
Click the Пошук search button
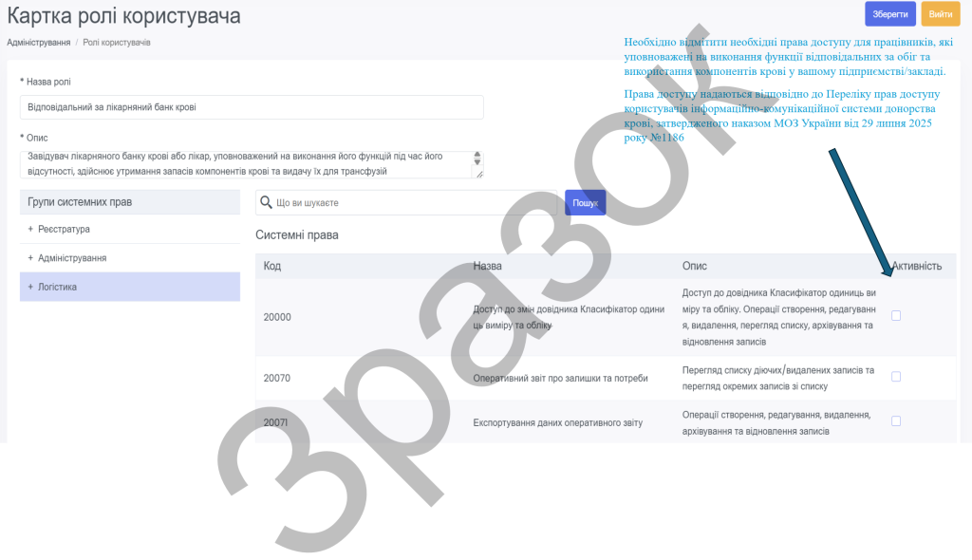585,203
